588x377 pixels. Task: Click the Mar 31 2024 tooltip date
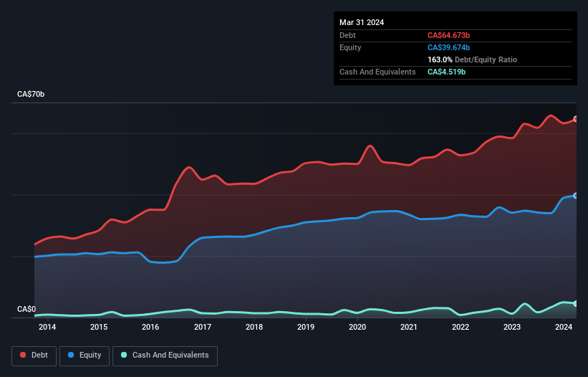click(x=362, y=22)
